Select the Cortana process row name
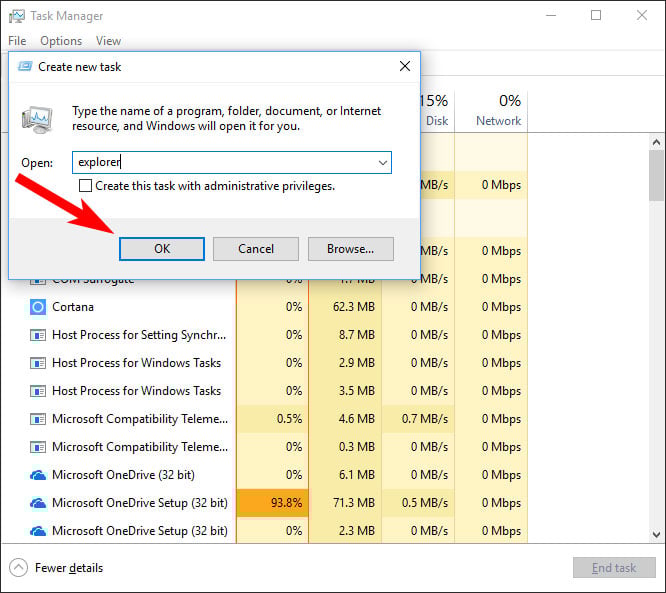This screenshot has height=593, width=666. pyautogui.click(x=73, y=307)
